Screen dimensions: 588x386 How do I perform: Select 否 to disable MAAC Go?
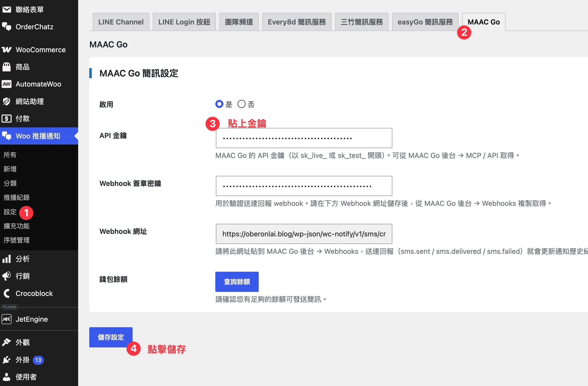click(242, 104)
